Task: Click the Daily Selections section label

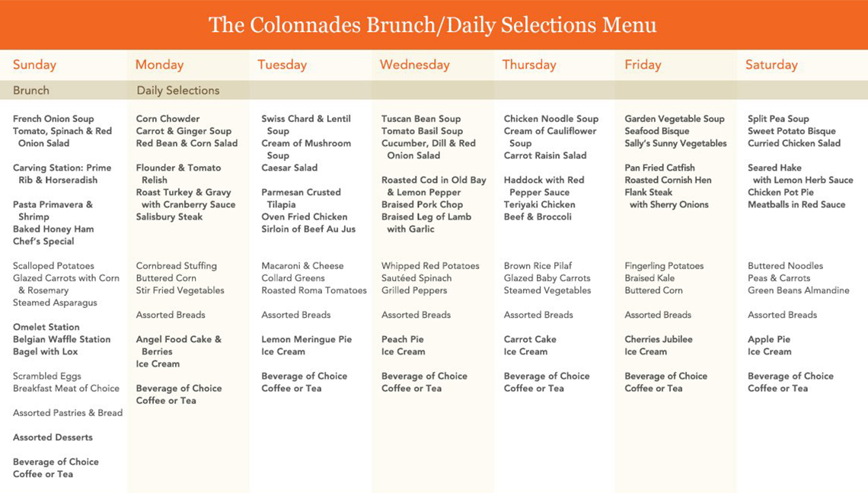Action: 178,90
